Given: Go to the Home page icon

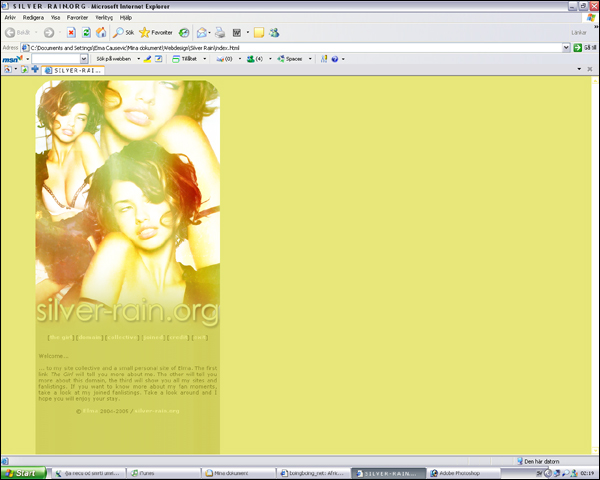Looking at the screenshot, I should (101, 33).
